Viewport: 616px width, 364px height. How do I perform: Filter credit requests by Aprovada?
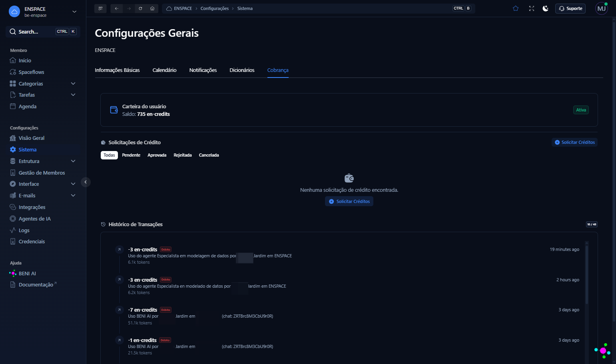point(157,155)
